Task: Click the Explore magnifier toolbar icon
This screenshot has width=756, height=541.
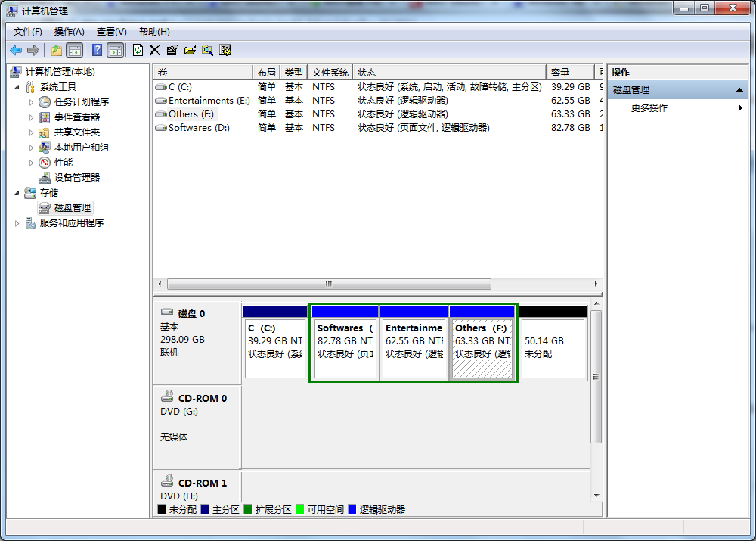Action: click(207, 50)
